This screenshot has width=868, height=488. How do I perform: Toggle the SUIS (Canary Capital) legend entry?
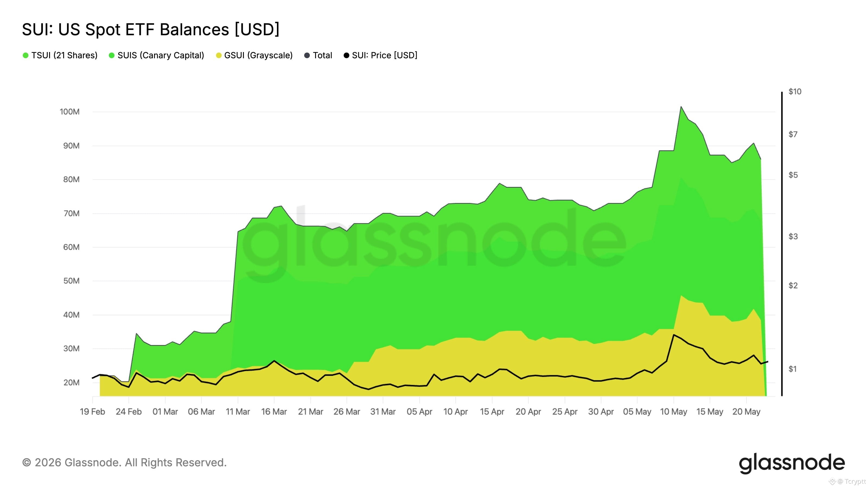(x=156, y=55)
